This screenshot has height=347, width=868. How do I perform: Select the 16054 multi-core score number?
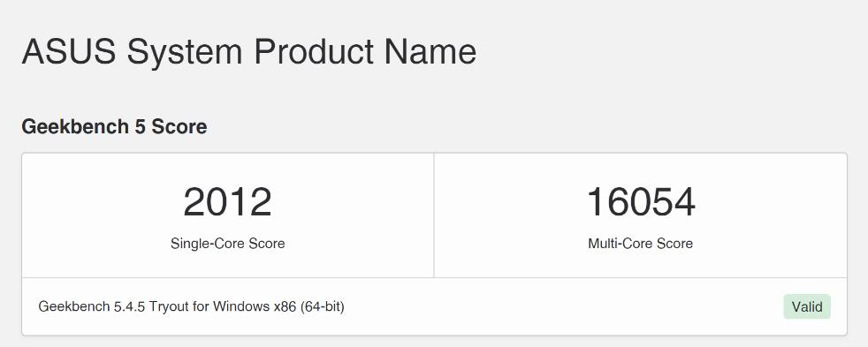641,201
